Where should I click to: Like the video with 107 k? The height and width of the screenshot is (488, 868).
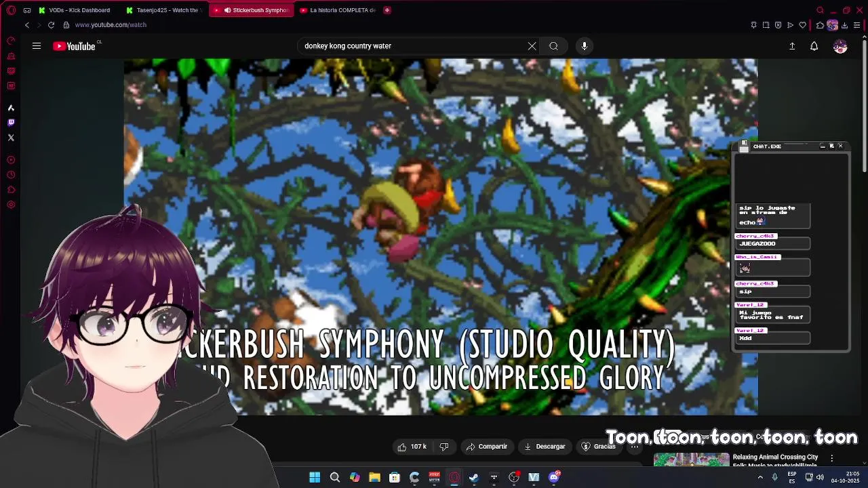click(412, 447)
